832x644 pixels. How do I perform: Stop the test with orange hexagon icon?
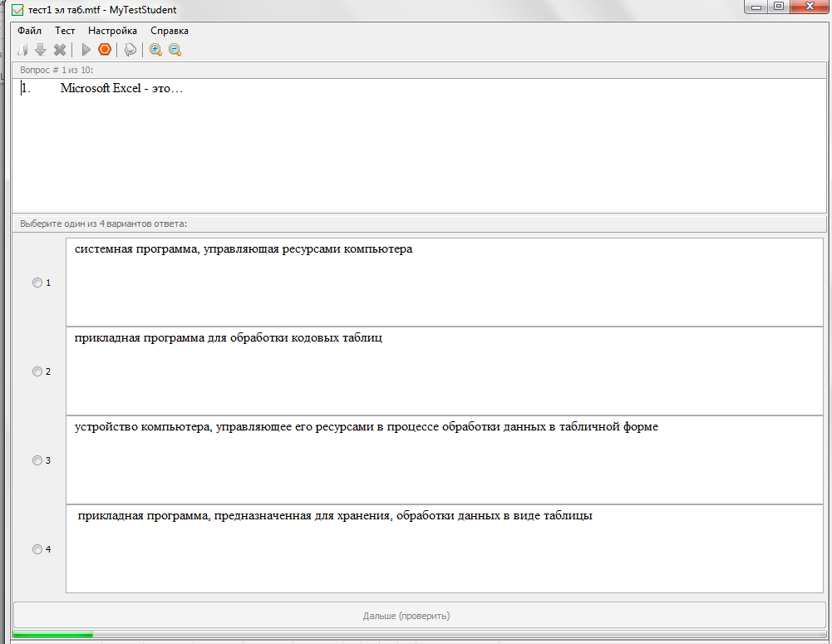(105, 49)
